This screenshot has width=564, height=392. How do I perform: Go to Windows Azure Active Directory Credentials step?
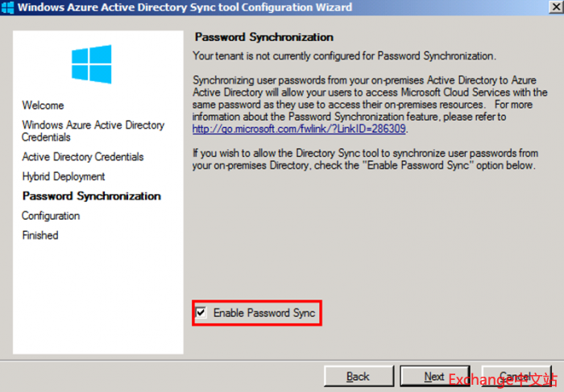(93, 131)
